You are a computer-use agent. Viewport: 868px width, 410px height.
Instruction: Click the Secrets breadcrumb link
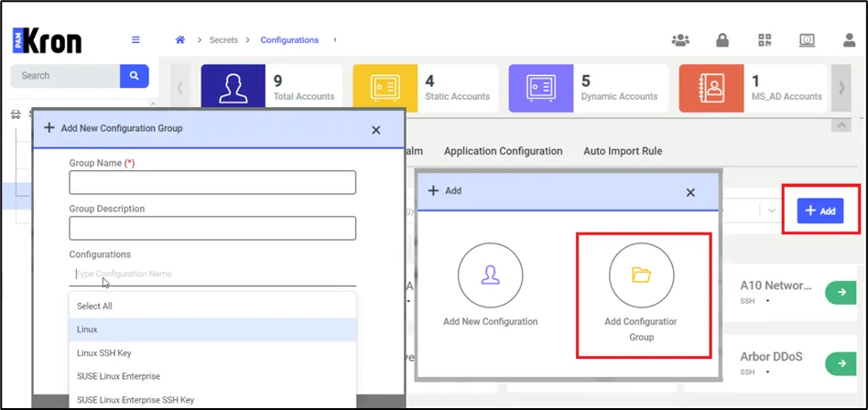[223, 40]
